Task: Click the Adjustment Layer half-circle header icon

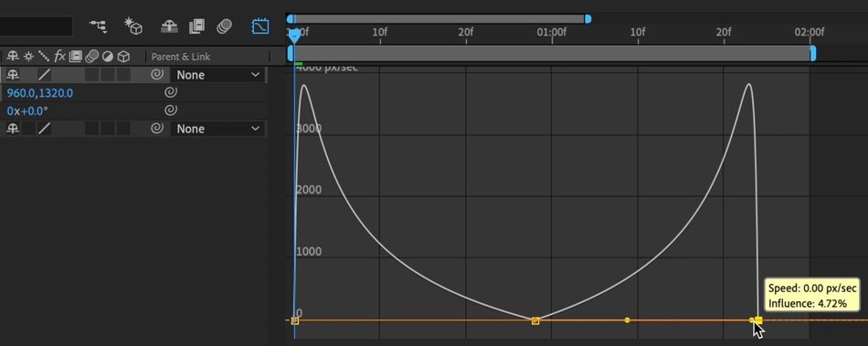Action: pyautogui.click(x=108, y=57)
